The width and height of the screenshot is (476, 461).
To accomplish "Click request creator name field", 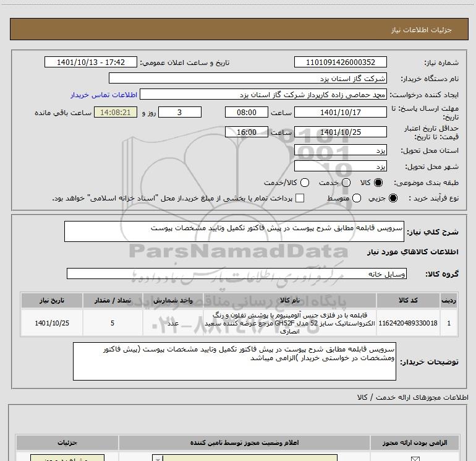I will coord(263,95).
